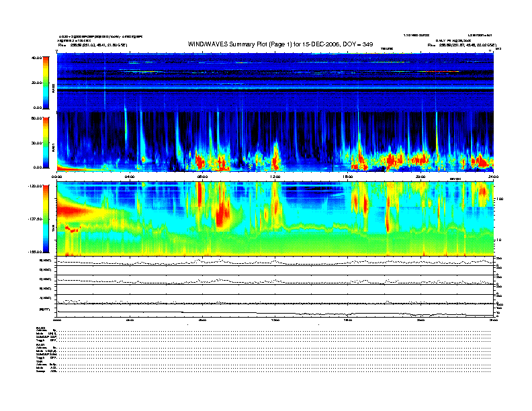
Task: Click the TNR spectrogram panel
Action: (x=275, y=219)
